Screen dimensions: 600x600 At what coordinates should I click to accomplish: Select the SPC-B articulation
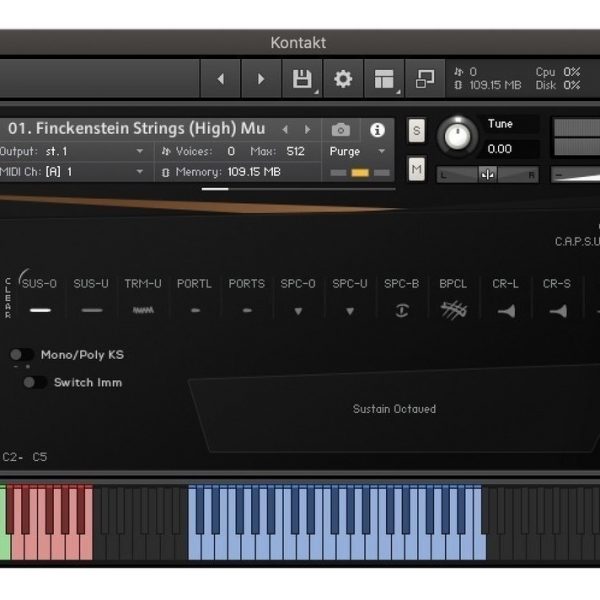(x=402, y=298)
